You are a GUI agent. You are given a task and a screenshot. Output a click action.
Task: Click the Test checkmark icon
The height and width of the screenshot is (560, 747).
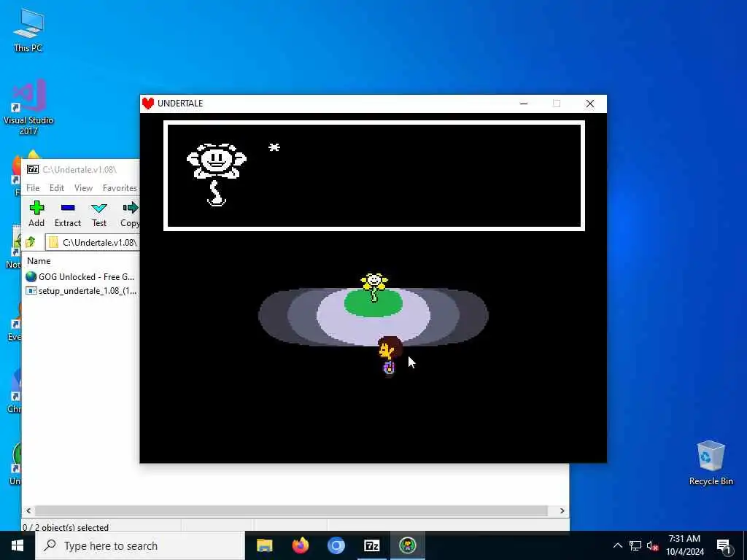pos(99,208)
